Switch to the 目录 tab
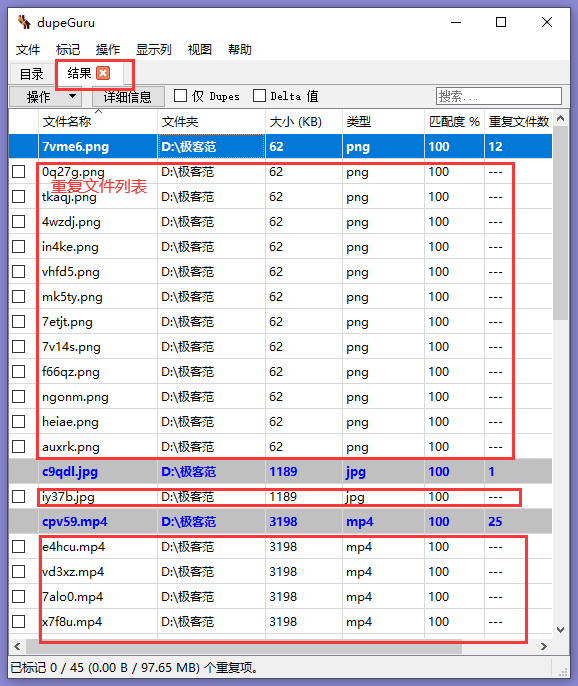This screenshot has width=578, height=686. click(32, 74)
